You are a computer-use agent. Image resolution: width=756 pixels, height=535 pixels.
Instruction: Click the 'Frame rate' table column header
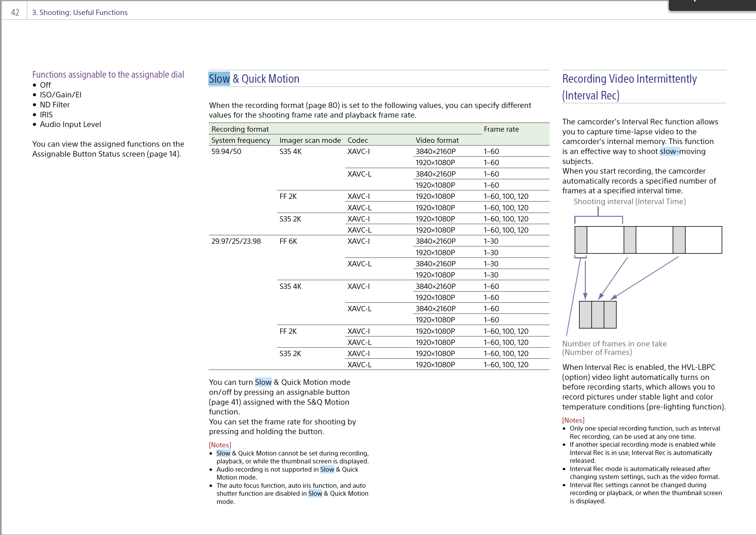pyautogui.click(x=501, y=129)
